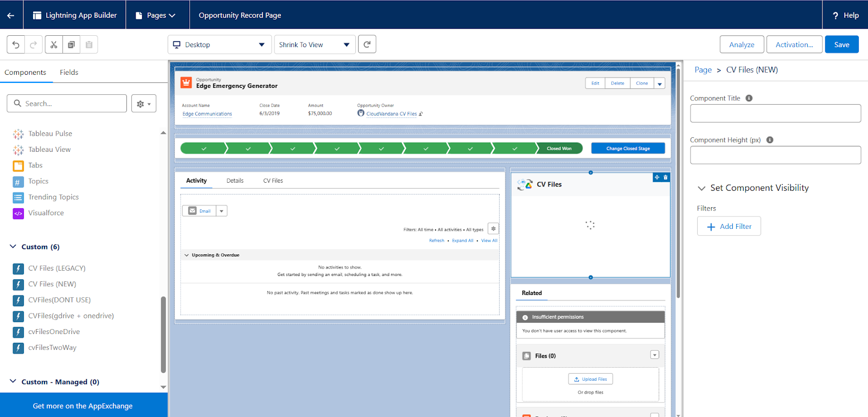The image size is (868, 417).
Task: Open the component settings gear dropdown
Action: [144, 104]
